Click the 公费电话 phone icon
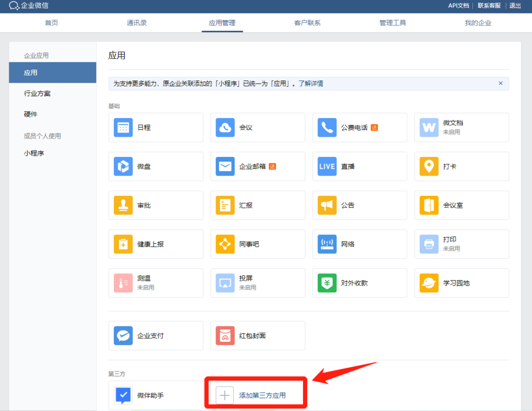The width and height of the screenshot is (532, 411). [x=327, y=128]
